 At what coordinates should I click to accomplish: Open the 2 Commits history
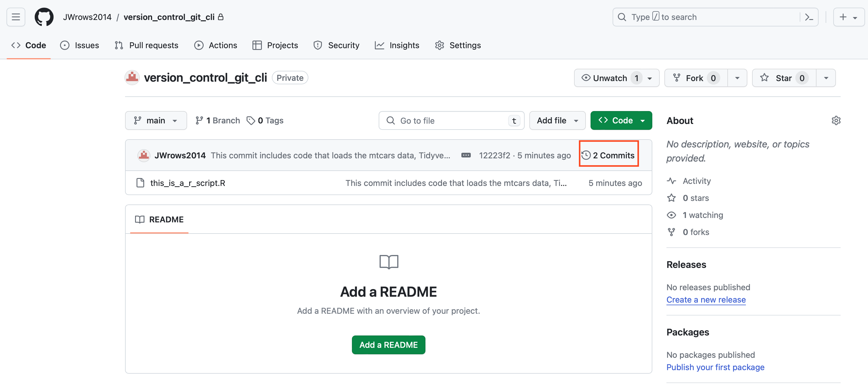click(x=608, y=155)
